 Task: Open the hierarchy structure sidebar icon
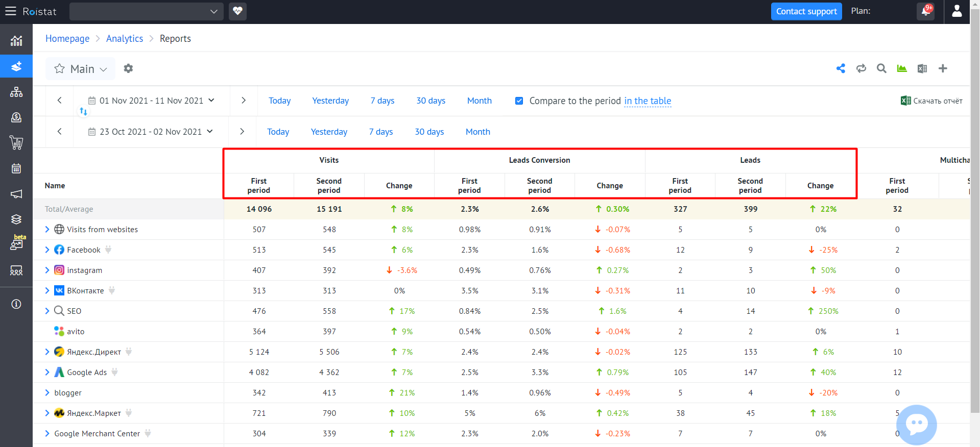(16, 92)
